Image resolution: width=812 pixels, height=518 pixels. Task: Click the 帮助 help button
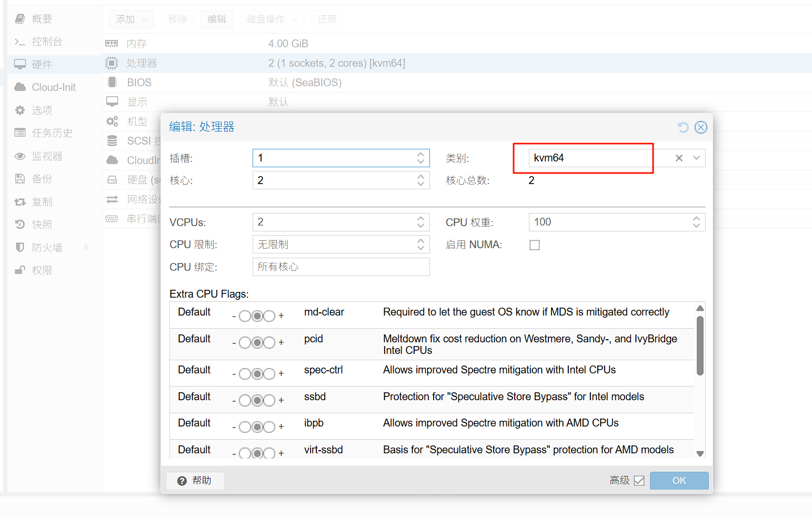coord(195,481)
